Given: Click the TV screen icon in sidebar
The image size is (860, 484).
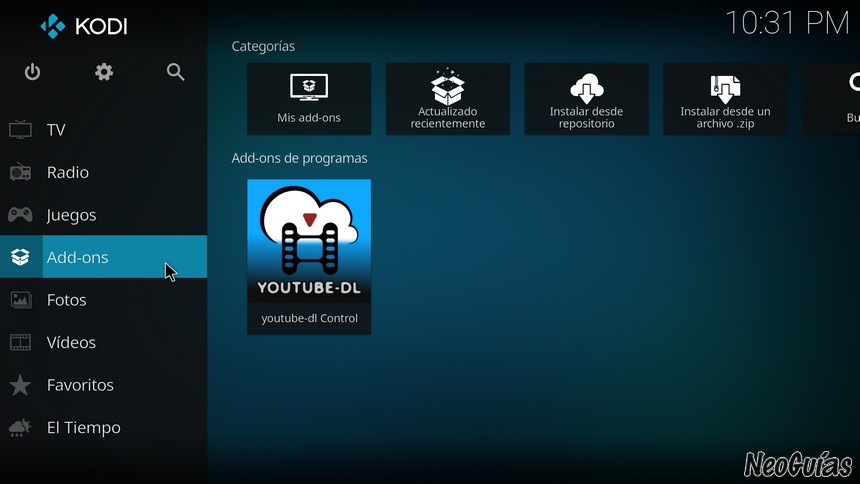Looking at the screenshot, I should click(x=20, y=130).
